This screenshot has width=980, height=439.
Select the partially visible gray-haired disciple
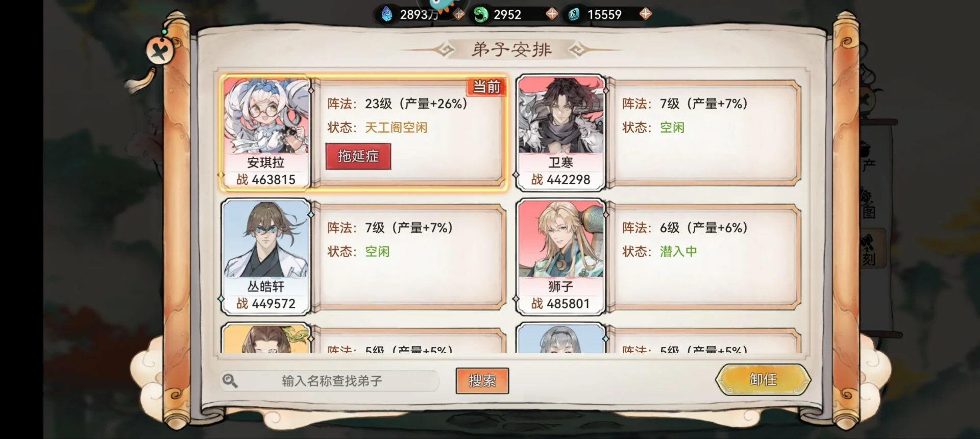[560, 338]
